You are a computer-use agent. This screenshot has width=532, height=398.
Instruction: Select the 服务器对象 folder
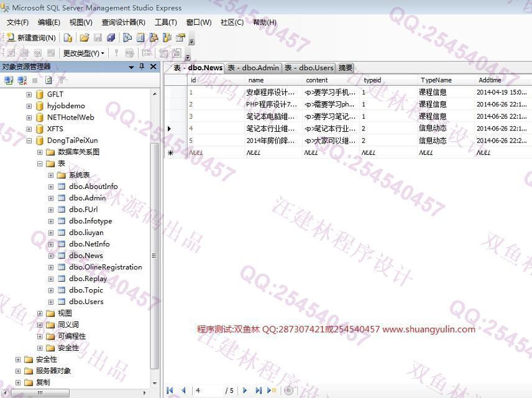(53, 371)
